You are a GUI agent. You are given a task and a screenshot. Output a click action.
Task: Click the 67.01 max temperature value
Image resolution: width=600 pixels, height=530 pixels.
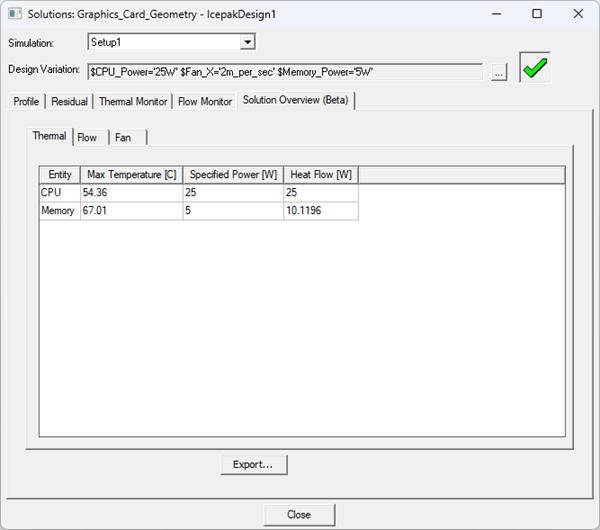pos(132,210)
